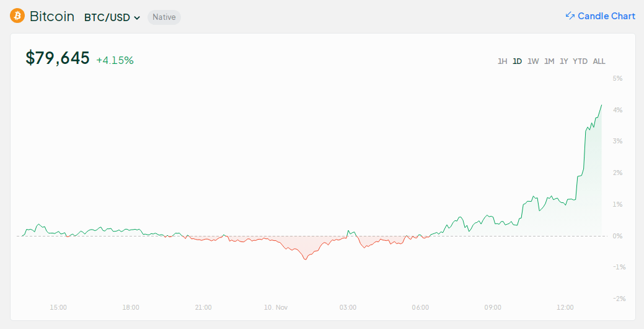644x329 pixels.
Task: Select the 1M time range
Action: (x=549, y=61)
